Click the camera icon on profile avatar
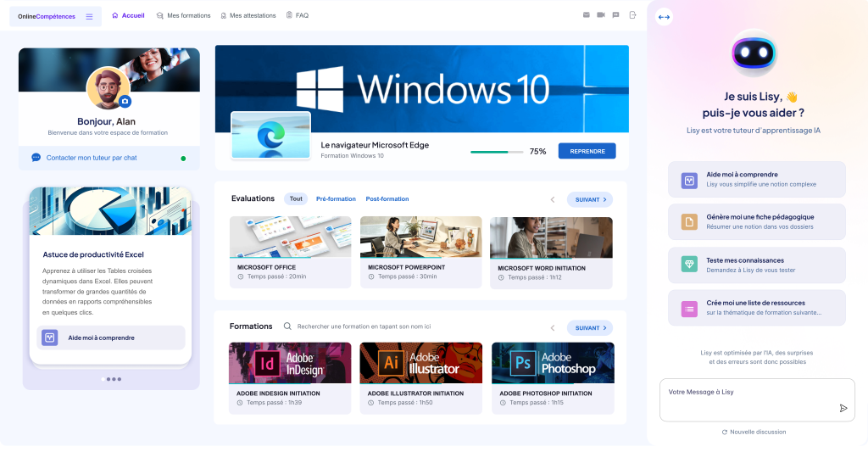Image resolution: width=868 pixels, height=452 pixels. pyautogui.click(x=125, y=102)
